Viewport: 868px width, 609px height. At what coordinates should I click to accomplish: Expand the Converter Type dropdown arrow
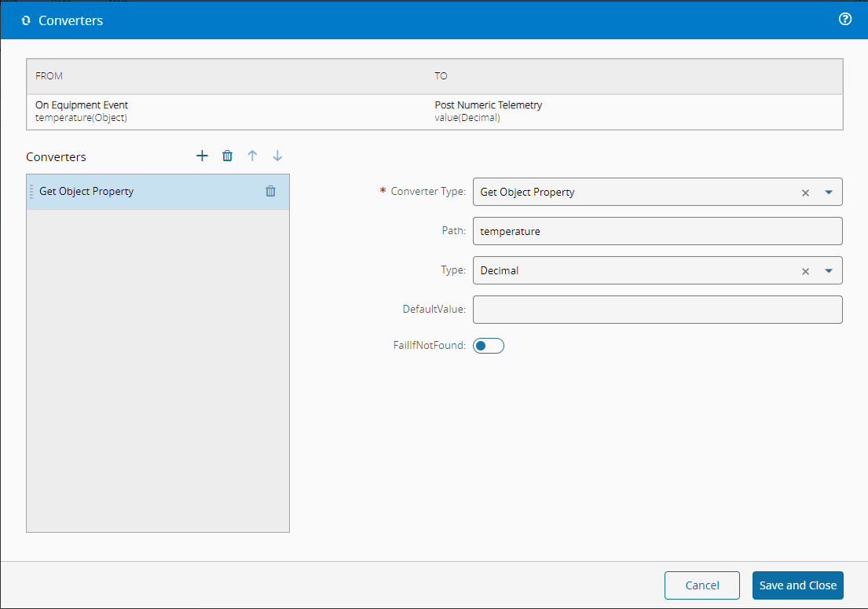pos(829,193)
